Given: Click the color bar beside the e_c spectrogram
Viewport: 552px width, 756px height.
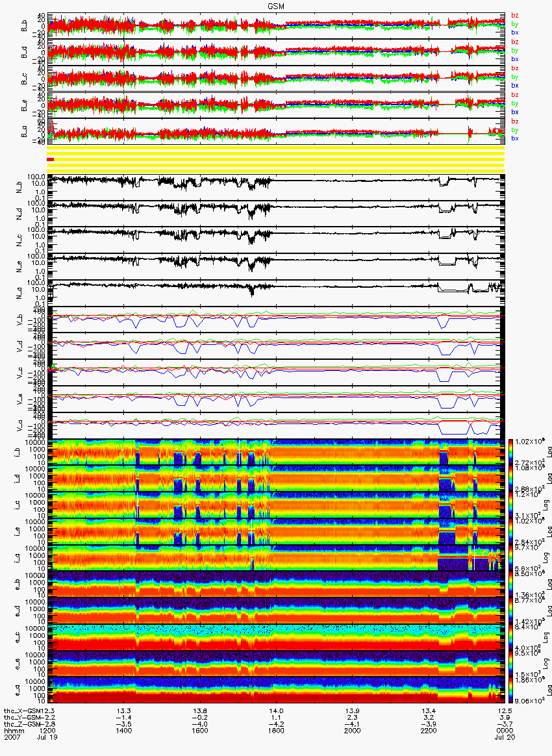Looking at the screenshot, I should [x=509, y=638].
